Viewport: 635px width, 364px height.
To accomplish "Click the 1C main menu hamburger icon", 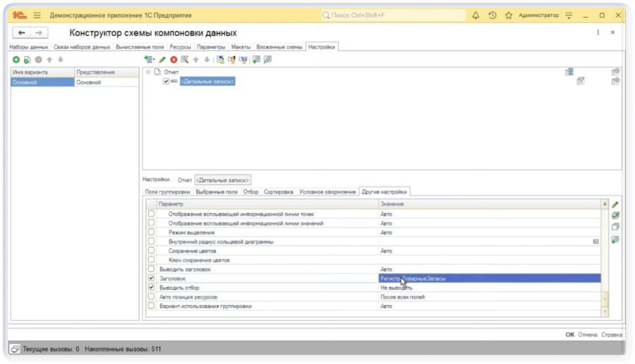I will 37,16.
